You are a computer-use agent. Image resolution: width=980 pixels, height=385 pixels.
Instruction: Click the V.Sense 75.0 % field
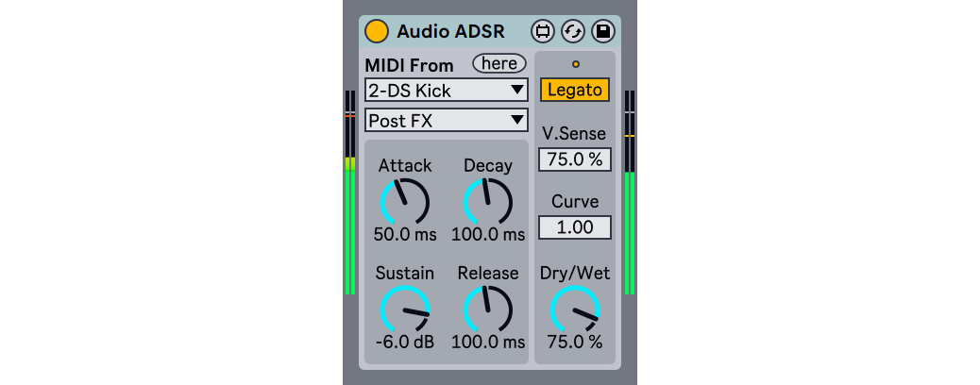(x=574, y=159)
